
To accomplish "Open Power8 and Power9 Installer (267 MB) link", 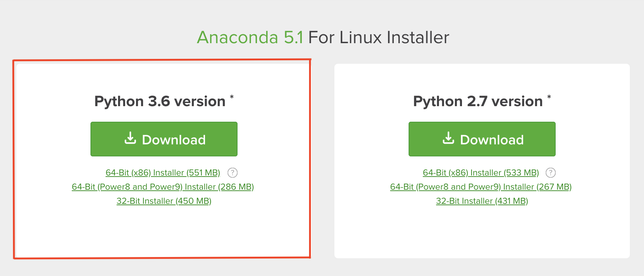I will (x=481, y=187).
